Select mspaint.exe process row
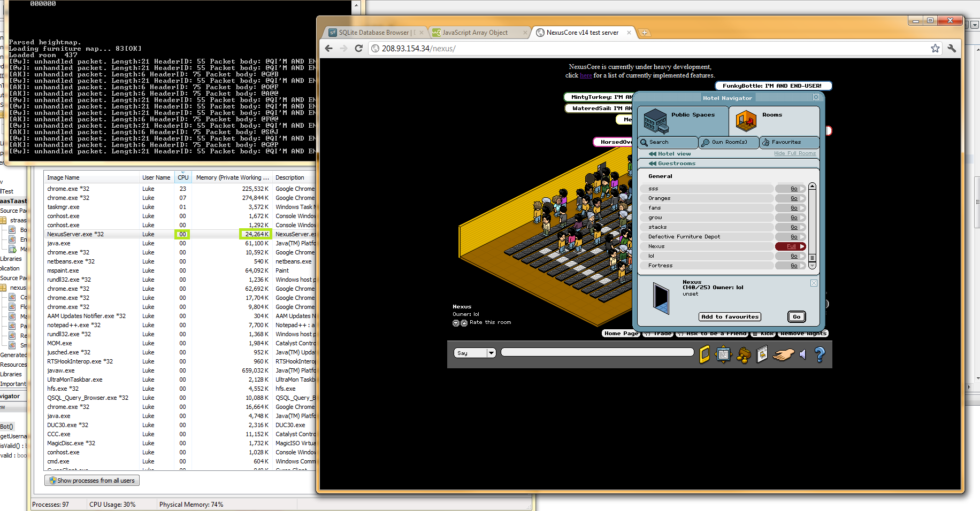This screenshot has width=980, height=511. (180, 270)
